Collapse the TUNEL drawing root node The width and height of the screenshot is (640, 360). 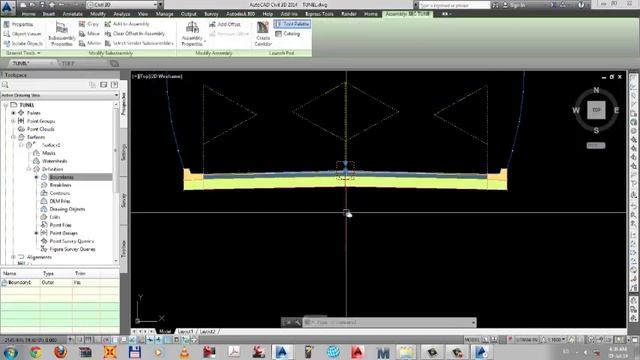click(6, 105)
